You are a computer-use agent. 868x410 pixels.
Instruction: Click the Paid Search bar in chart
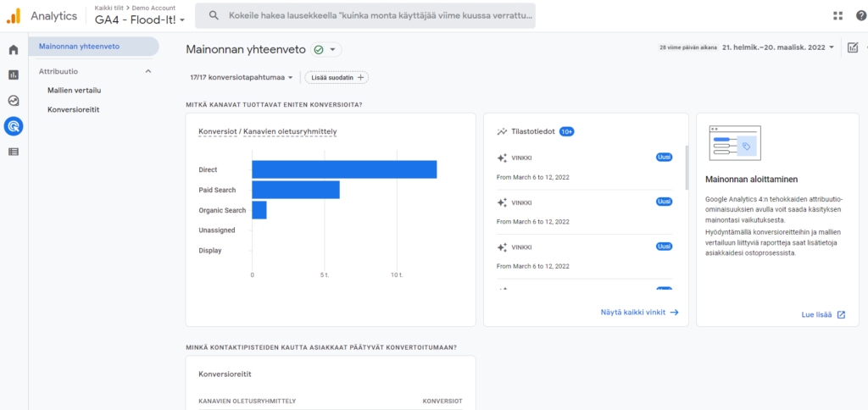296,190
